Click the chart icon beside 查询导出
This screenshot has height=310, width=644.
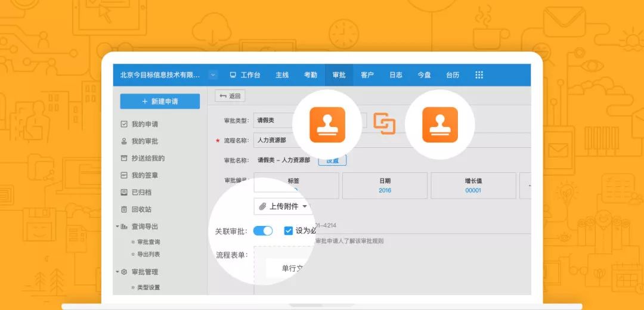click(x=124, y=227)
